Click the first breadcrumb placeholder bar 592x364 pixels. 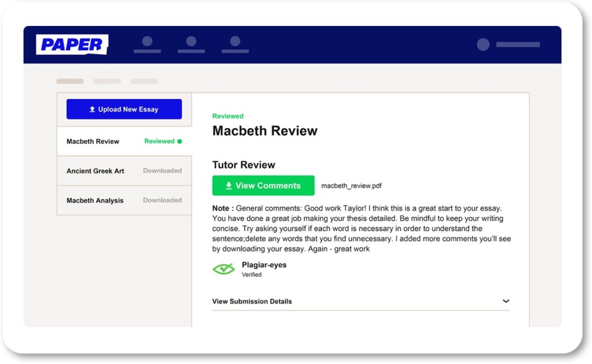(x=70, y=81)
